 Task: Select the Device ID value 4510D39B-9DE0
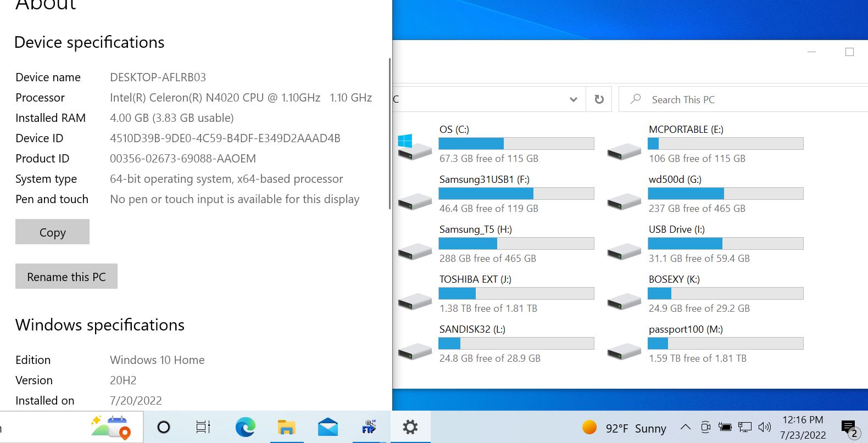point(225,138)
